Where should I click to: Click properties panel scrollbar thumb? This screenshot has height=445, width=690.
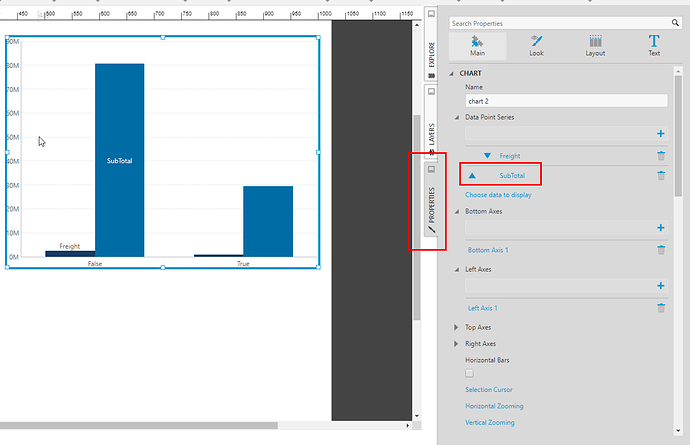(x=678, y=136)
